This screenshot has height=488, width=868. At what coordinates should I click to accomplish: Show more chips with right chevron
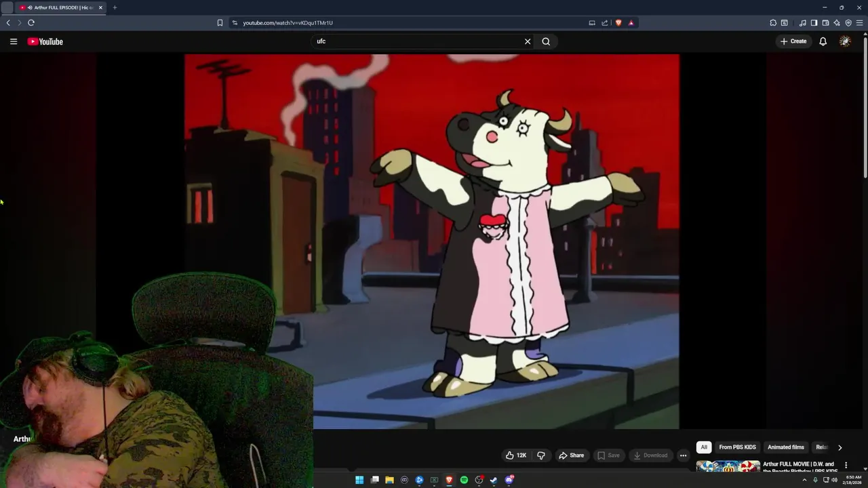840,447
